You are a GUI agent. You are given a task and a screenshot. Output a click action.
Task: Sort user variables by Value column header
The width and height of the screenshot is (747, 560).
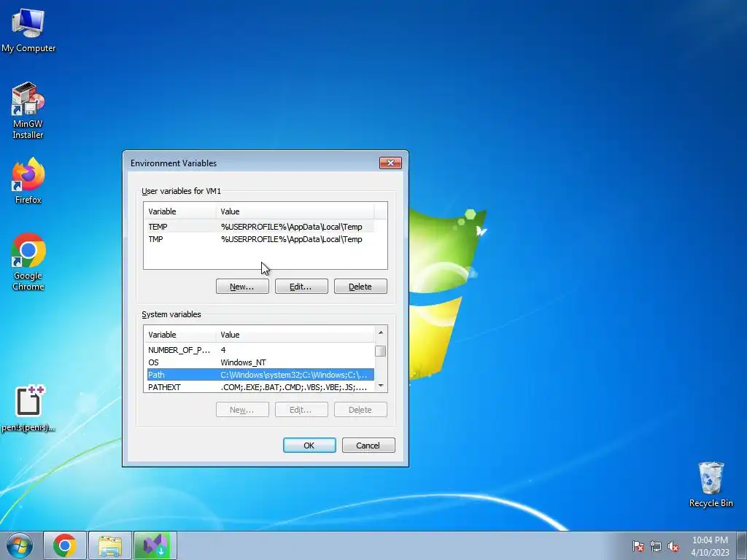point(295,211)
